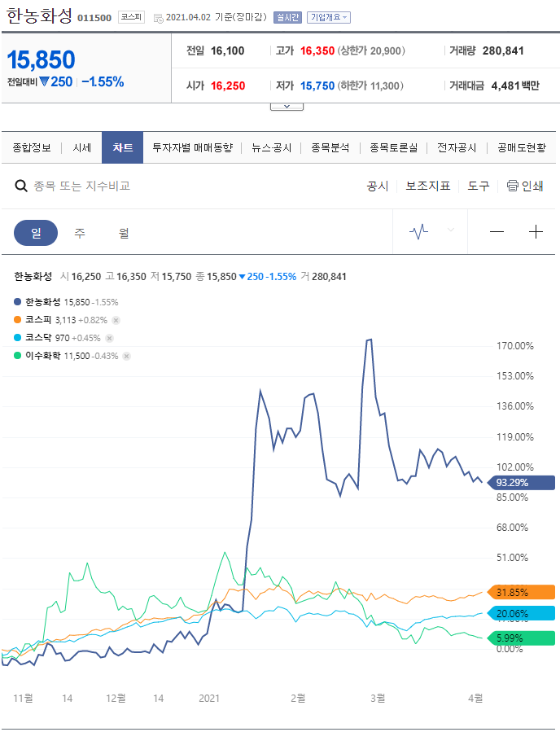Click the 인쇄 print button
Viewport: 560px width, 732px height.
532,186
